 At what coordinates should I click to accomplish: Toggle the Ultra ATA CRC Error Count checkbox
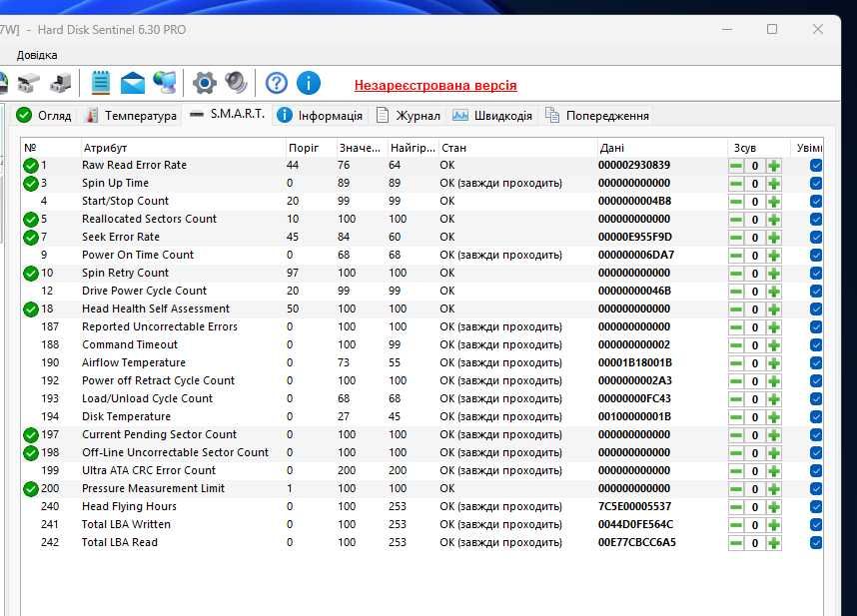(x=816, y=471)
